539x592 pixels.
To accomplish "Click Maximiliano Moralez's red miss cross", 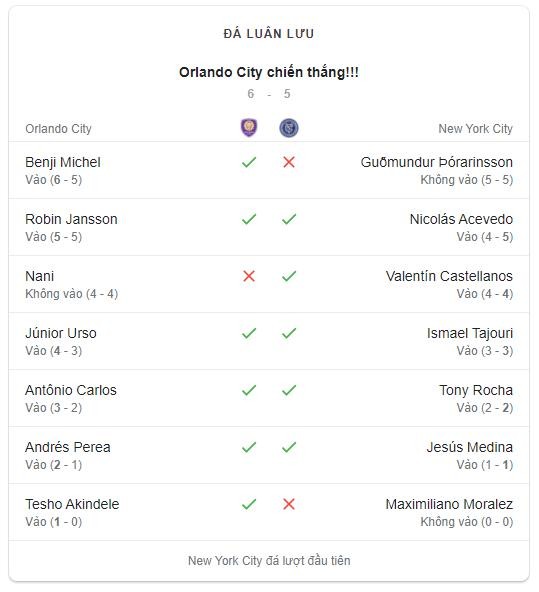I will point(289,504).
